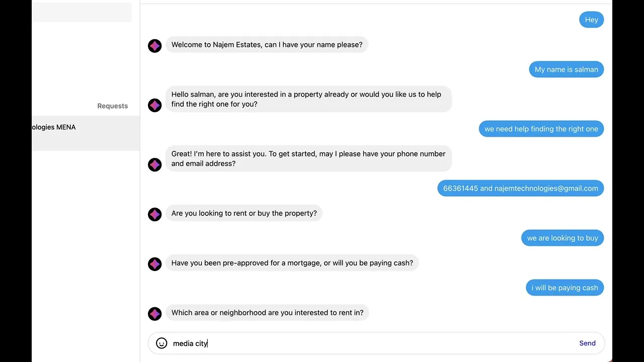Click the 'Hey' sent message bubble
This screenshot has height=362, width=644.
coord(591,20)
